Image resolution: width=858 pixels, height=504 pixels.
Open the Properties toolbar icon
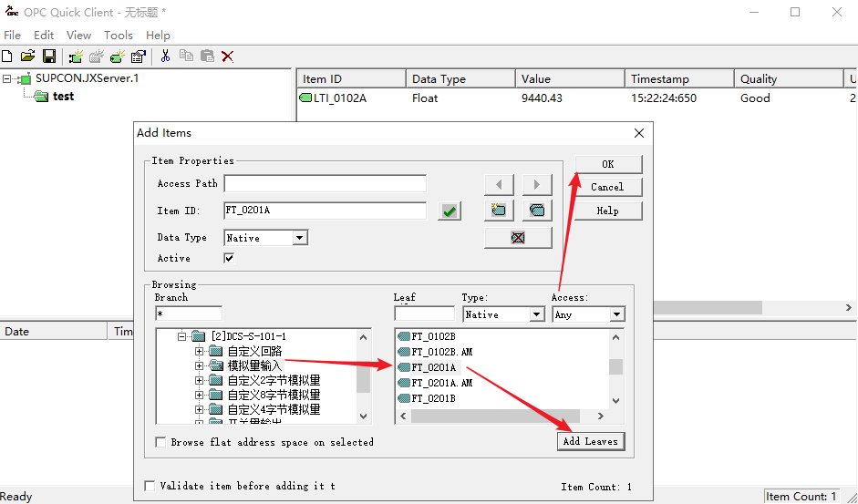click(139, 56)
